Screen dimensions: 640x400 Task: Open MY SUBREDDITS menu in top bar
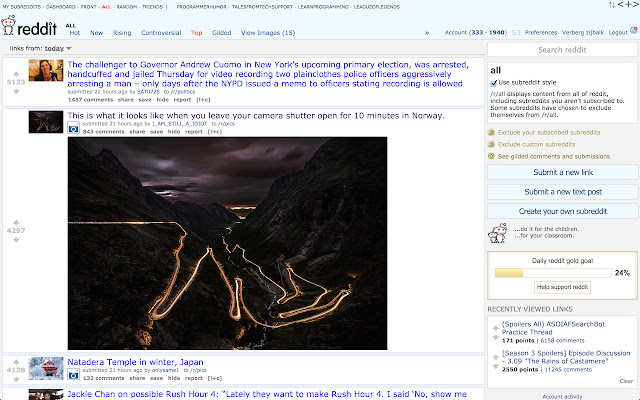click(x=22, y=7)
